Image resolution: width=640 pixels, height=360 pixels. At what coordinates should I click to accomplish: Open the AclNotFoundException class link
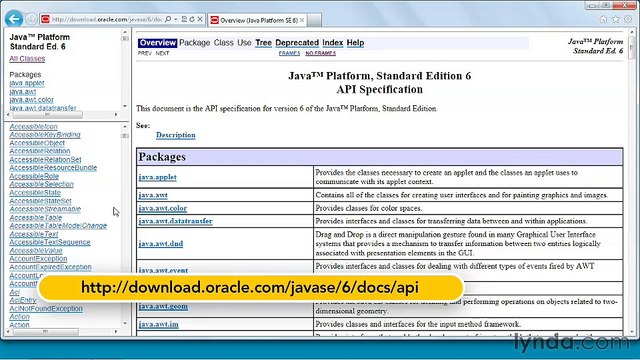tap(46, 309)
